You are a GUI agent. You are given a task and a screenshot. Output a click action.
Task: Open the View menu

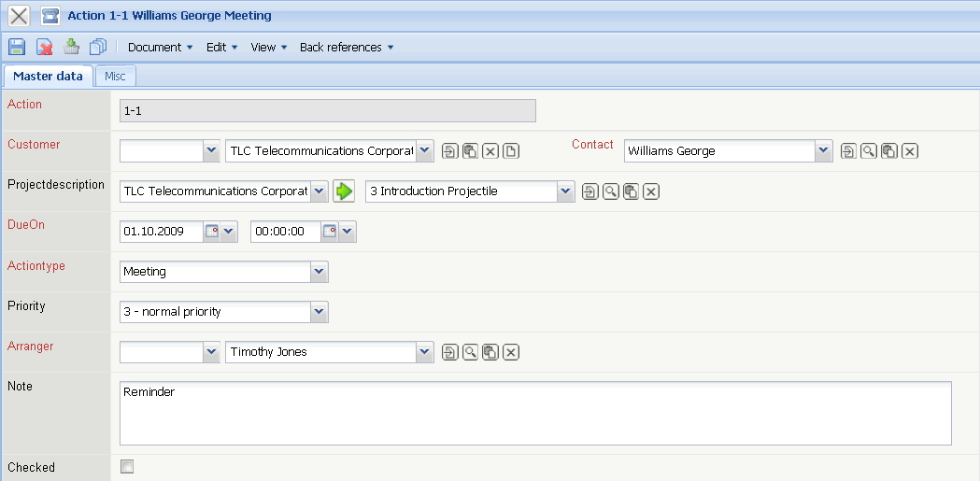(x=269, y=48)
